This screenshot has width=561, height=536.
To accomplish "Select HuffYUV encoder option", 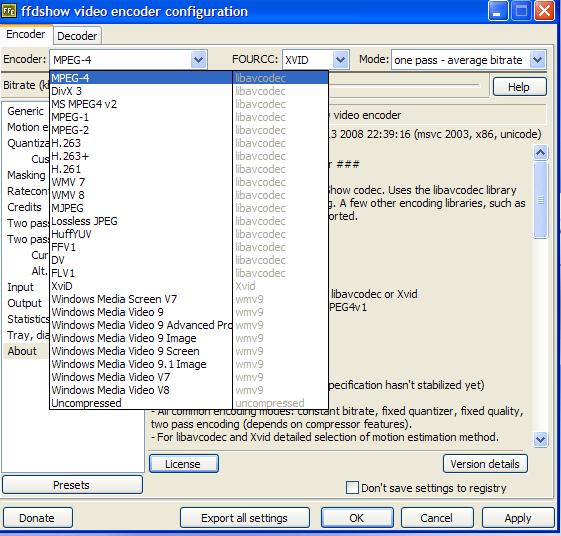I will pos(189,234).
